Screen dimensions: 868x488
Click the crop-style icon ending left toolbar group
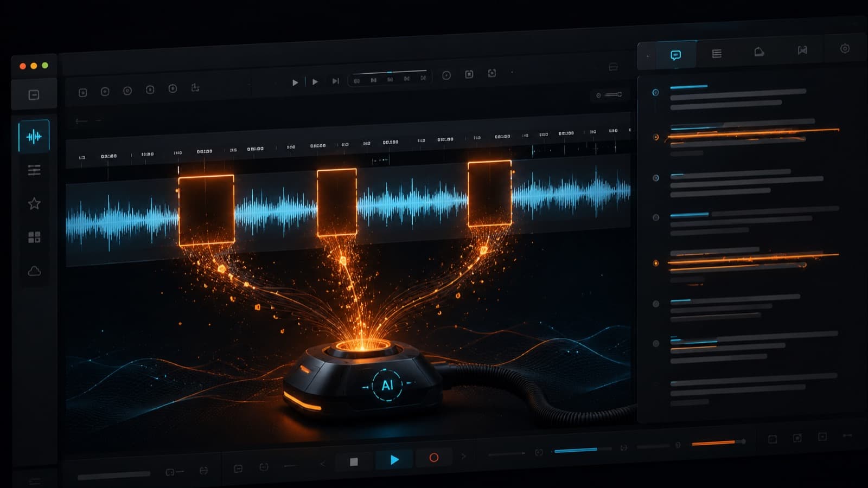(195, 87)
